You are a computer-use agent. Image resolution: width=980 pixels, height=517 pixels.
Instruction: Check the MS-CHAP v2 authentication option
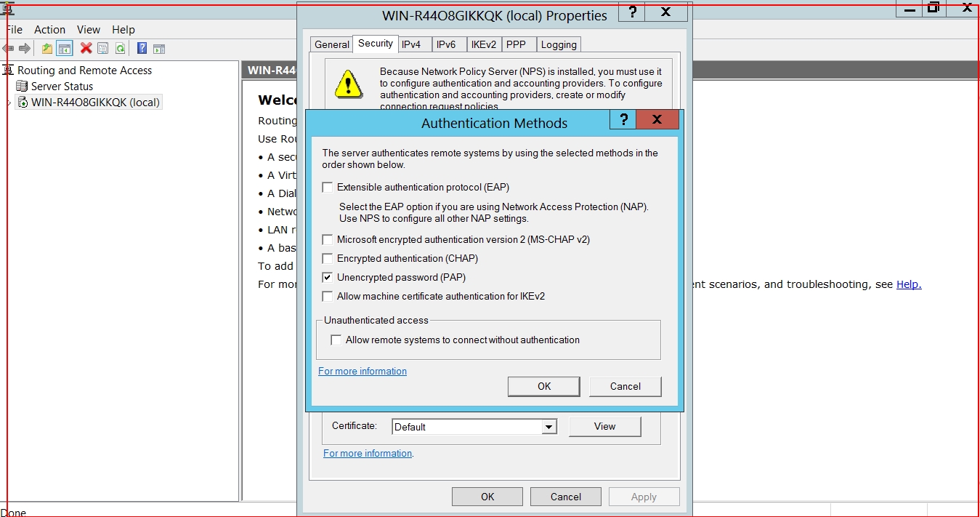328,240
